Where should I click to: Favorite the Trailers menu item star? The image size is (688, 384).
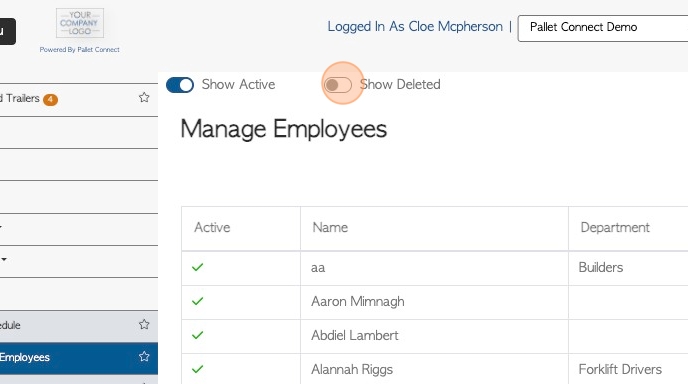pos(144,97)
